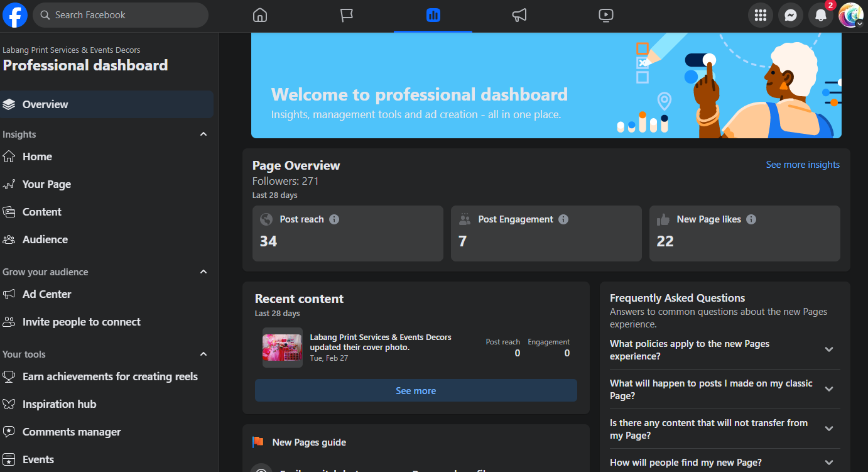Click the See more insights link

[803, 165]
